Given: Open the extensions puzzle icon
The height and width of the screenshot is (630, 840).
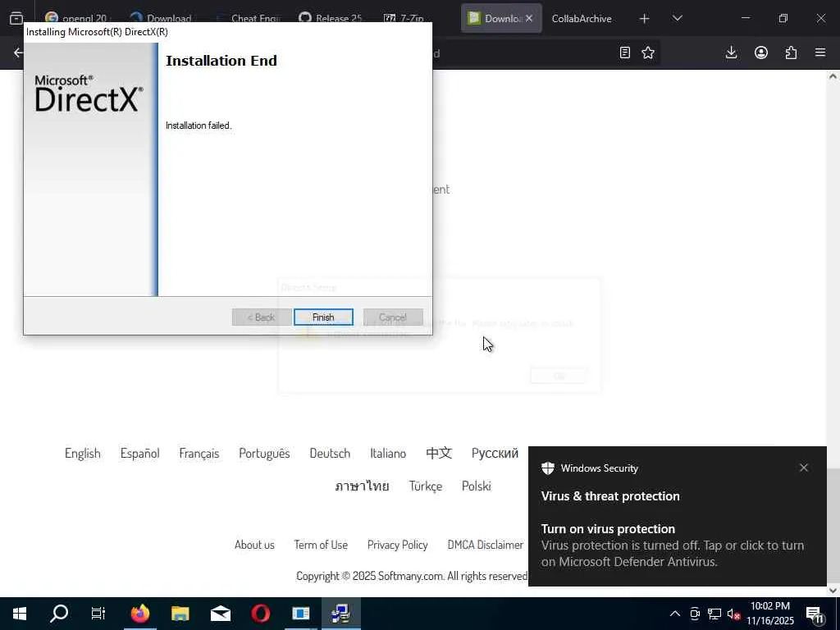Looking at the screenshot, I should coord(791,52).
